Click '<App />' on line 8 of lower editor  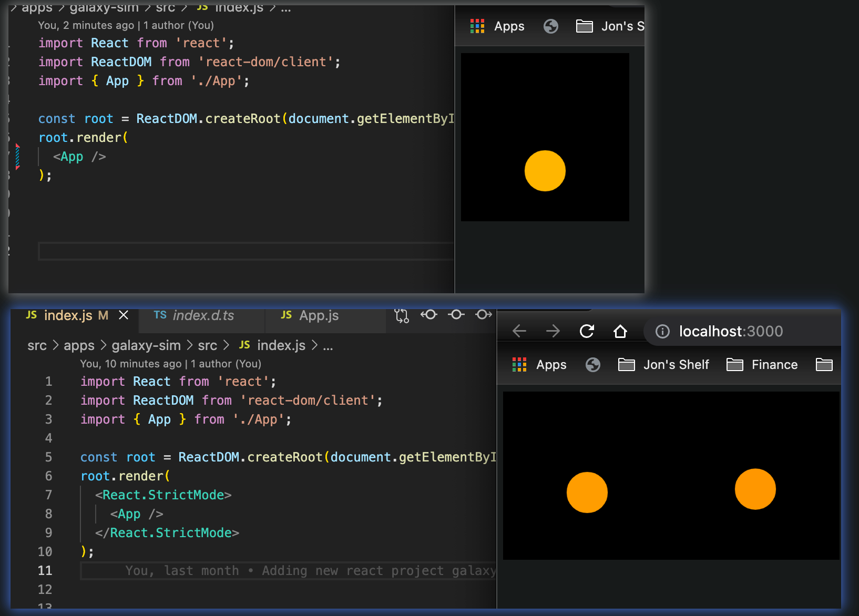coord(137,514)
